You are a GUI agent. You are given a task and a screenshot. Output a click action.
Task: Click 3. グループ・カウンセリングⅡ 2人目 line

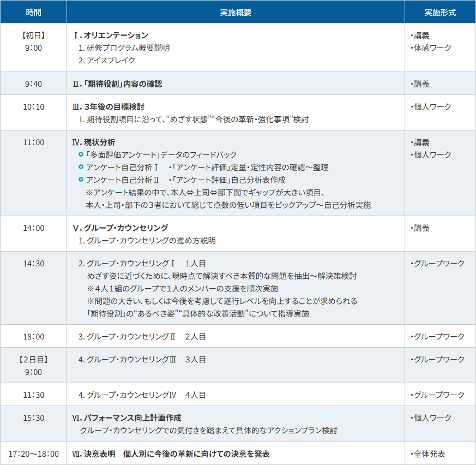(142, 337)
